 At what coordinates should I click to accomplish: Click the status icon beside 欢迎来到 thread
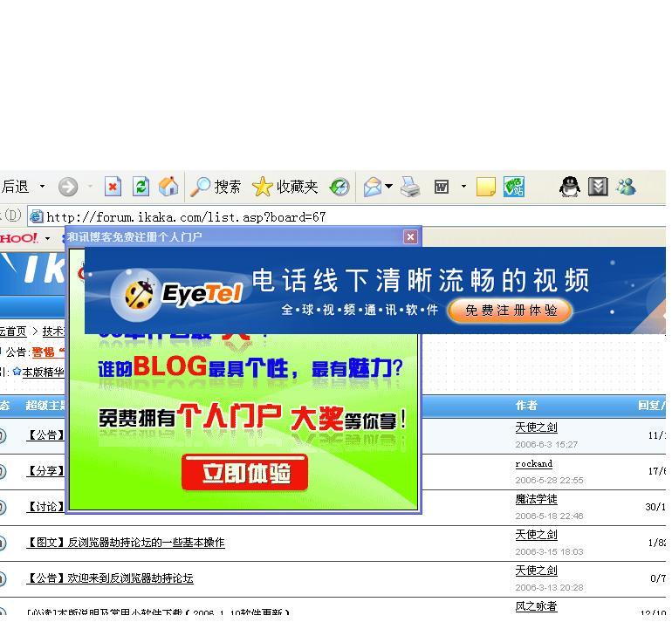[2, 579]
